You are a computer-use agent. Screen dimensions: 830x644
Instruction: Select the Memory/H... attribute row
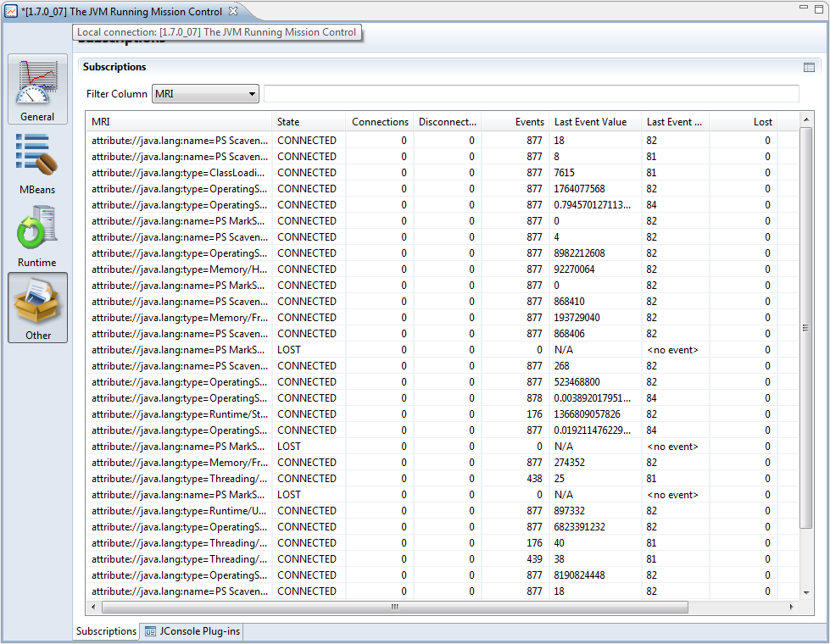point(442,269)
